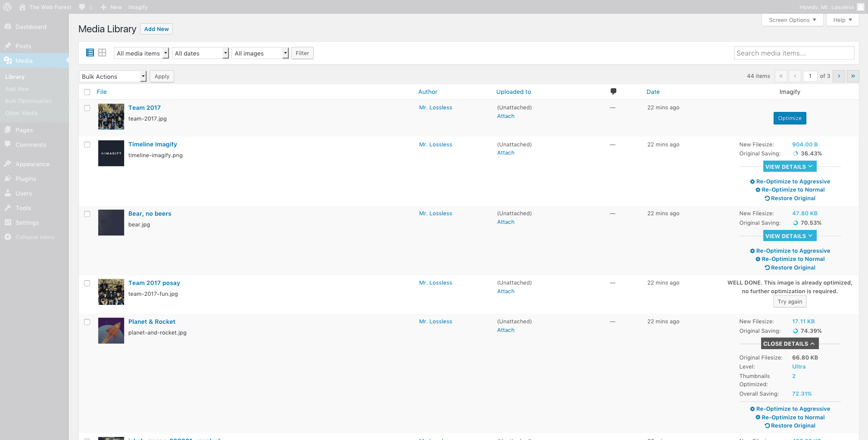
Task: Tick the Bear, no beers checkbox
Action: (87, 214)
